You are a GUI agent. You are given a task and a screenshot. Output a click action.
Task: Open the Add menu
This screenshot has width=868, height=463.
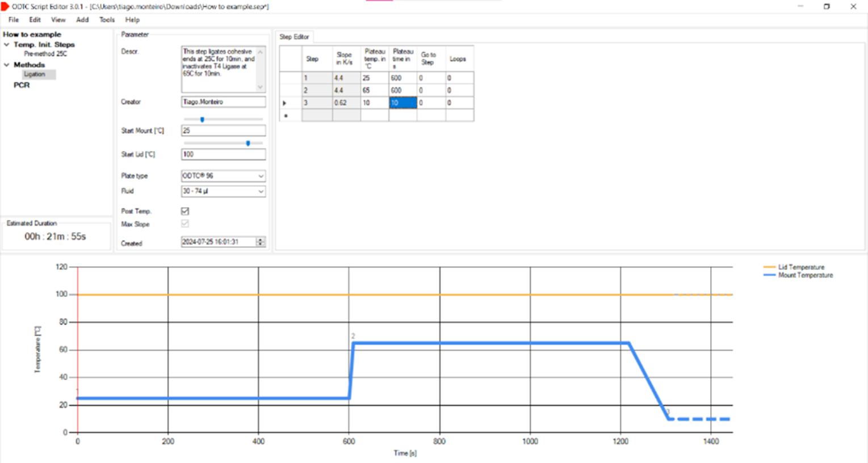(x=82, y=20)
